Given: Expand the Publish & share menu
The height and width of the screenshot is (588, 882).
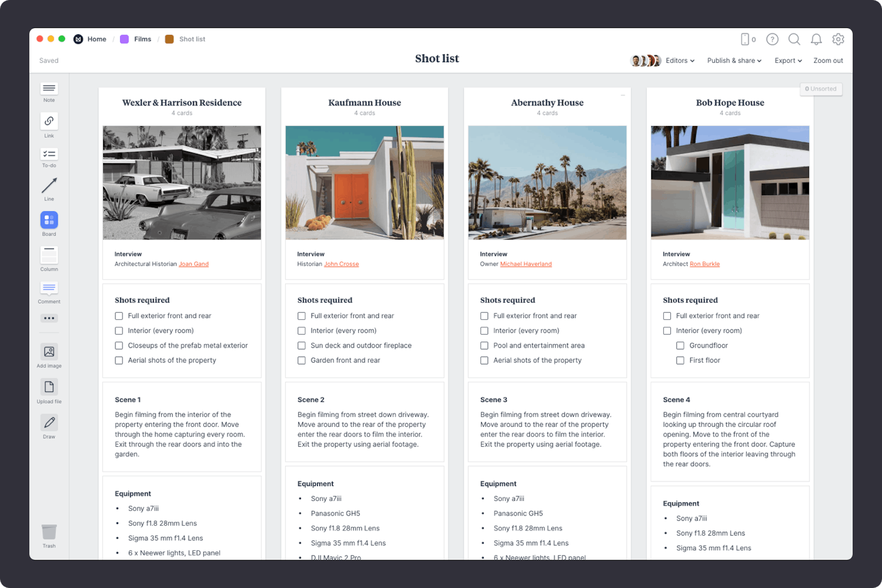Looking at the screenshot, I should click(x=734, y=60).
